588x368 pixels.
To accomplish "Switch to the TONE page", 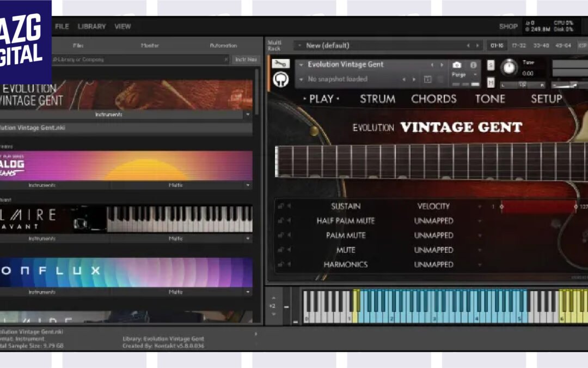I will click(x=490, y=99).
